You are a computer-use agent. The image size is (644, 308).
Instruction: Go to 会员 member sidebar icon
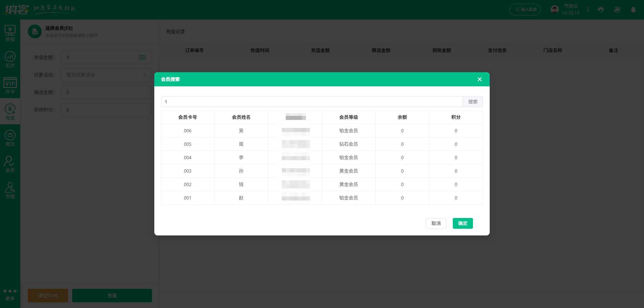(10, 164)
